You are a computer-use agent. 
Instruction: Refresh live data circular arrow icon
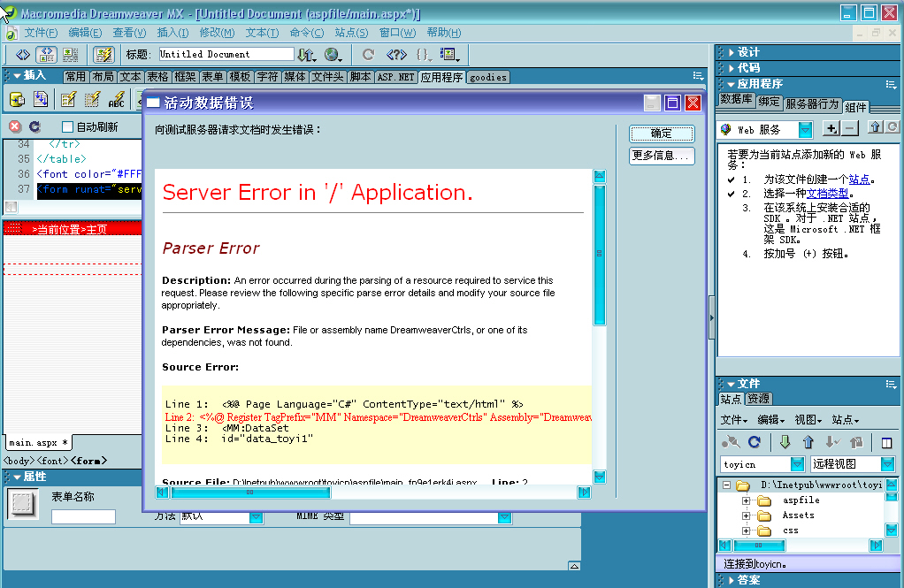click(34, 126)
